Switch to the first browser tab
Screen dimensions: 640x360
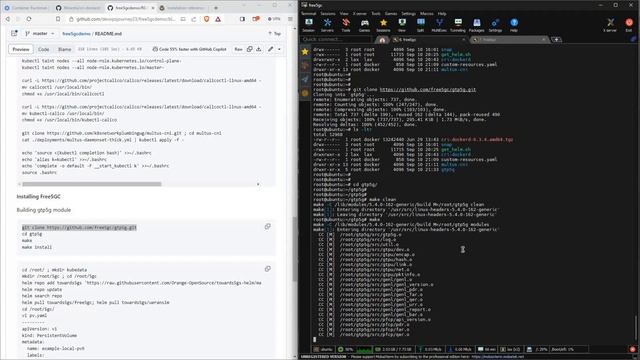[x=27, y=8]
